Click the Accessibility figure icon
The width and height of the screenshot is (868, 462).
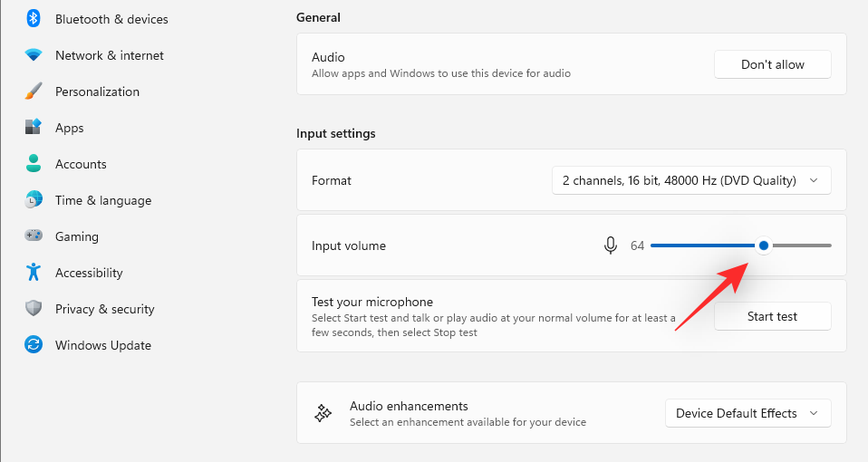pos(34,273)
